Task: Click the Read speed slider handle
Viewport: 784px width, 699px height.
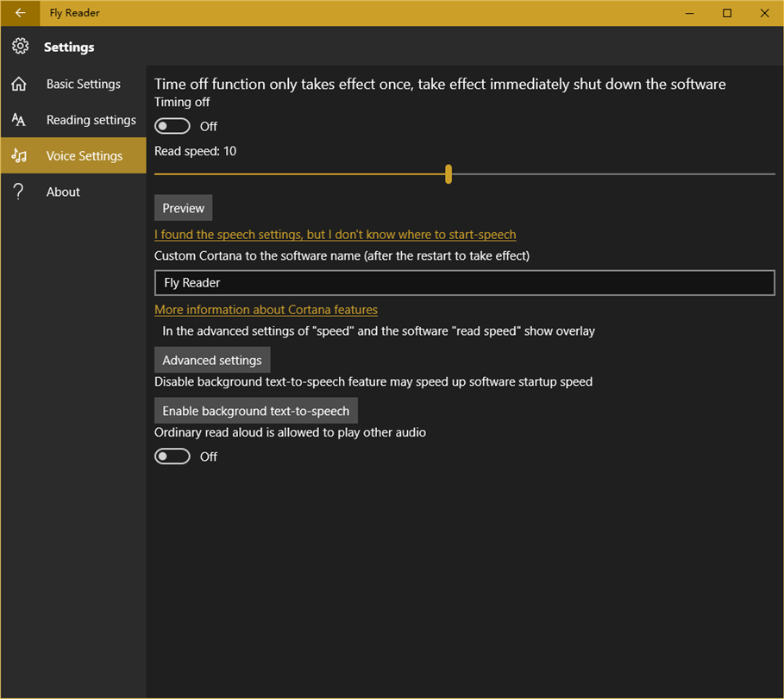Action: click(448, 174)
